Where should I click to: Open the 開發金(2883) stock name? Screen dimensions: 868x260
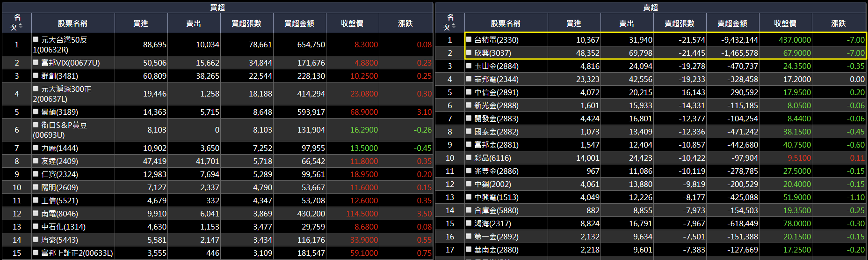[x=496, y=119]
